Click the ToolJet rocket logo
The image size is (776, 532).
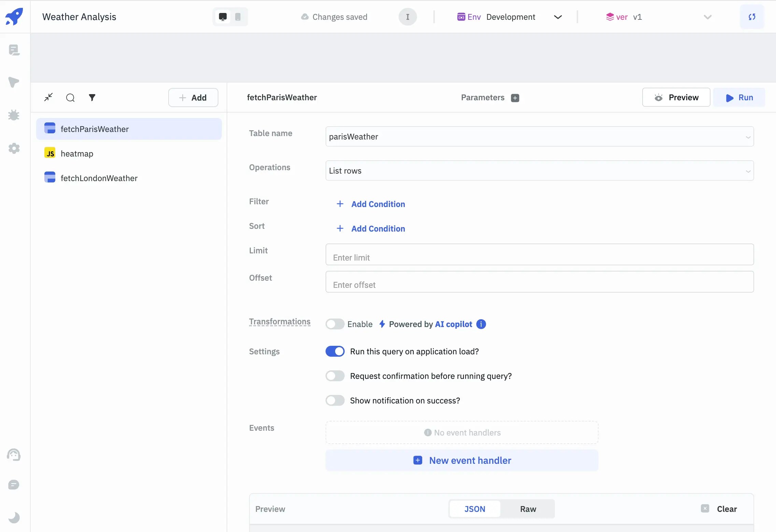click(14, 16)
